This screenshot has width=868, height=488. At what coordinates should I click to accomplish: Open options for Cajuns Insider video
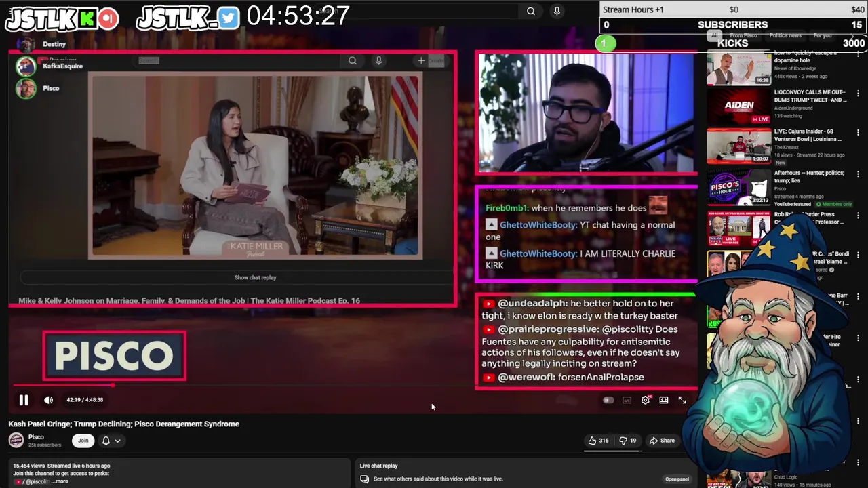pyautogui.click(x=858, y=133)
